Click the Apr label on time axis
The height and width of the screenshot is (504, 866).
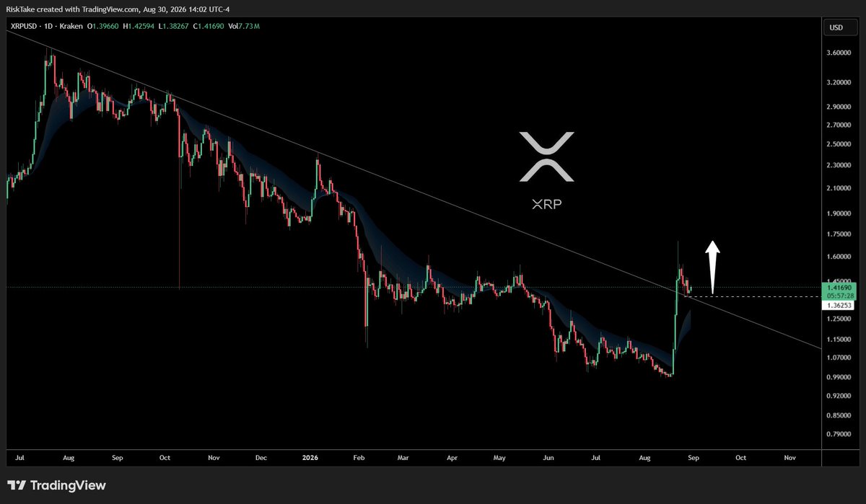[x=452, y=458]
